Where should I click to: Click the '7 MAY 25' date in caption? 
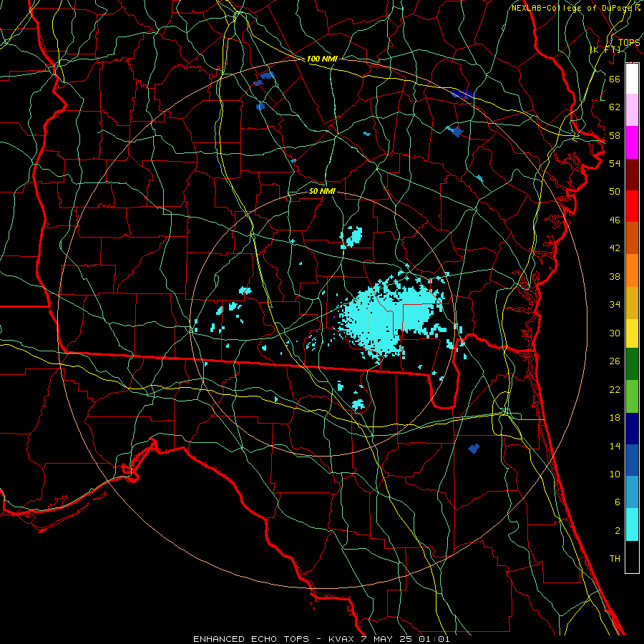387,639
